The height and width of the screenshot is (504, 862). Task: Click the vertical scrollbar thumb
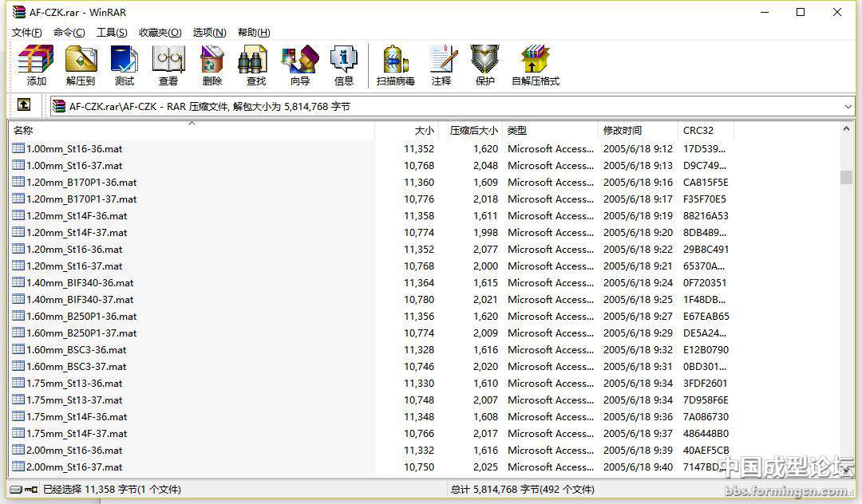[846, 177]
